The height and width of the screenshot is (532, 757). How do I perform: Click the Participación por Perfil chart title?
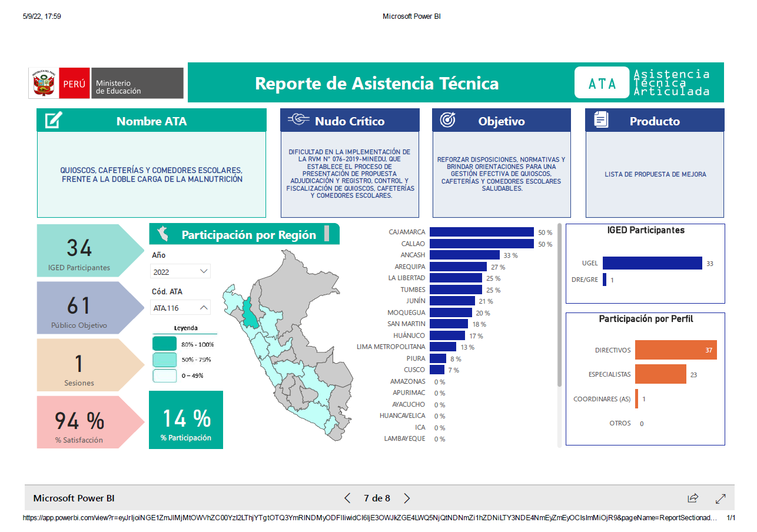pyautogui.click(x=646, y=319)
